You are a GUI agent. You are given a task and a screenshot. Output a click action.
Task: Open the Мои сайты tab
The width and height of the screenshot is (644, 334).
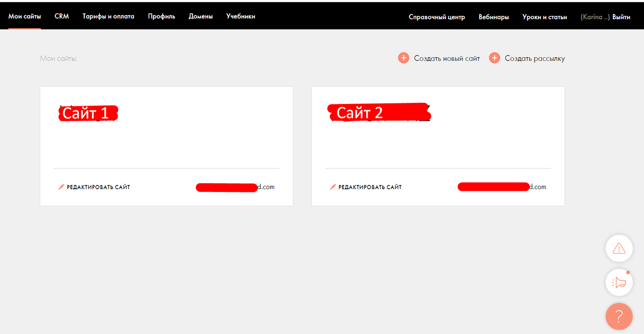click(x=25, y=16)
